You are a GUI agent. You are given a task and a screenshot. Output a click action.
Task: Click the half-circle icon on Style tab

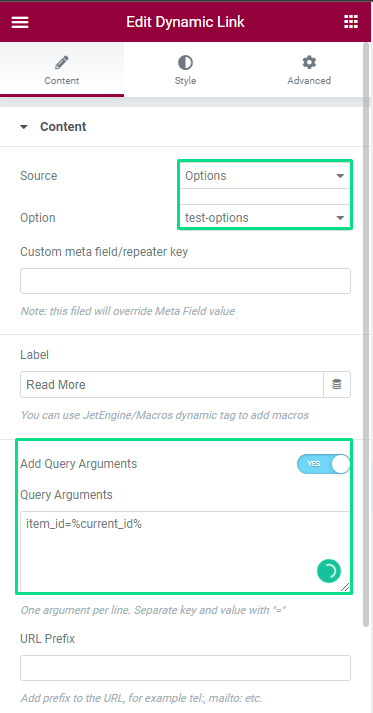(x=185, y=62)
